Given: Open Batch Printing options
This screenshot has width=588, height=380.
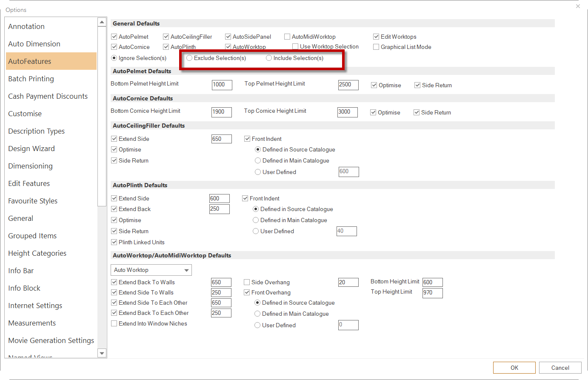Looking at the screenshot, I should point(51,79).
